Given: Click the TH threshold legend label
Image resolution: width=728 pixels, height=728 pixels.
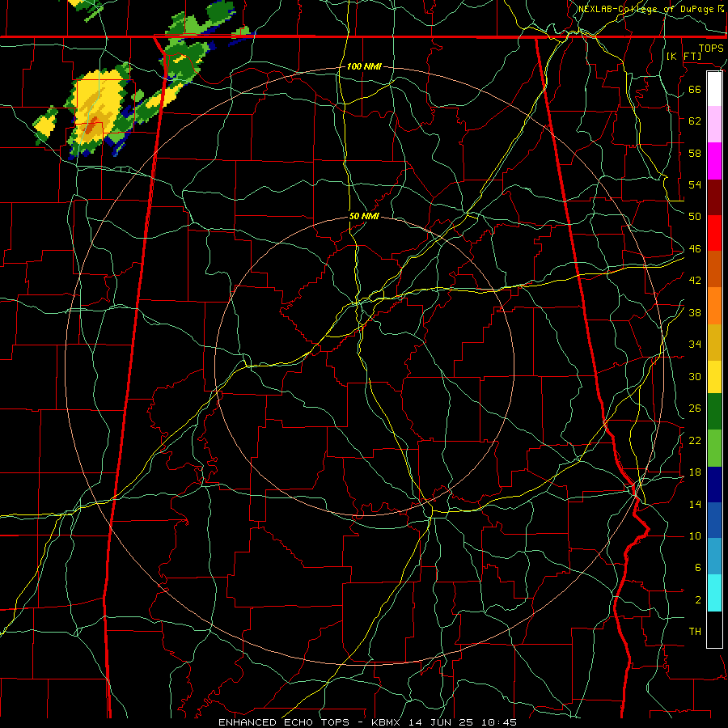Looking at the screenshot, I should coord(695,632).
